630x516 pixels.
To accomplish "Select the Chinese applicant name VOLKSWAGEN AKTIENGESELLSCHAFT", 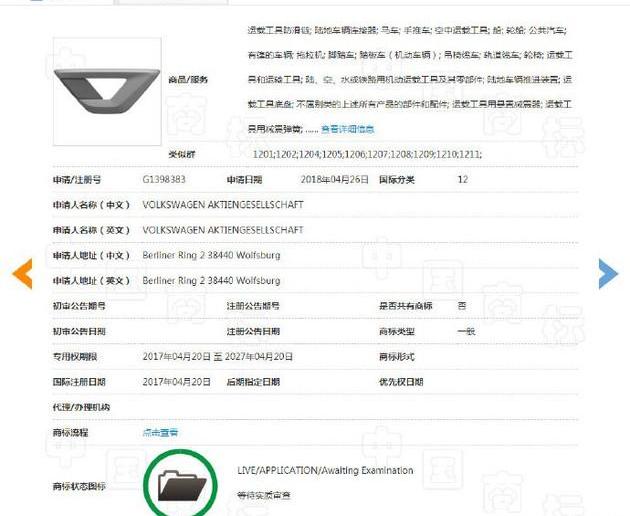I will [x=223, y=205].
